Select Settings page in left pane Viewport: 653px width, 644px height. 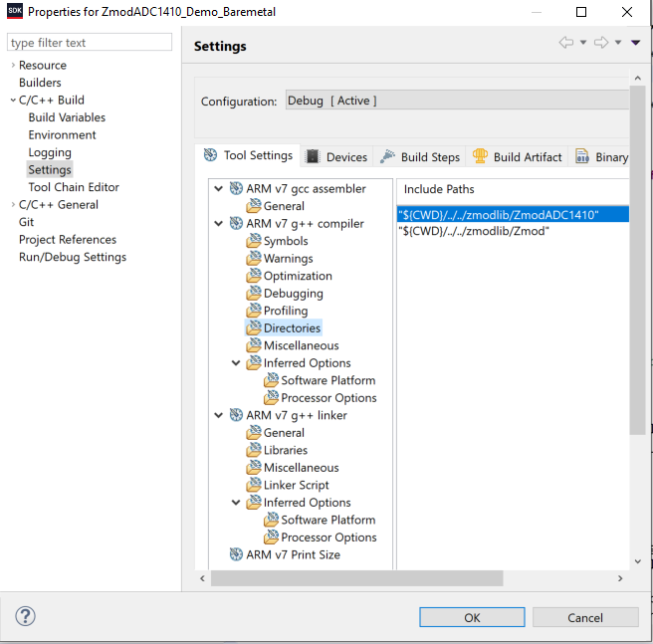pos(50,170)
